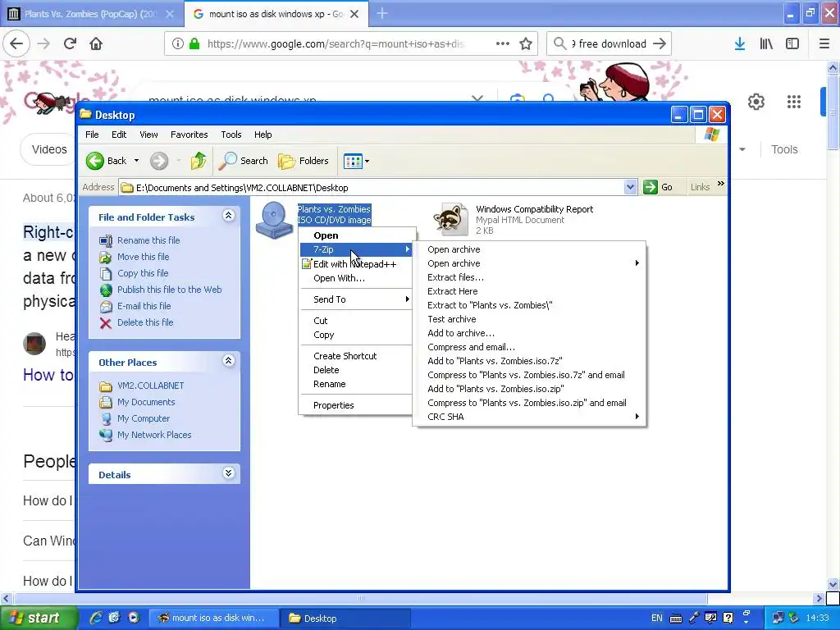This screenshot has width=840, height=630.
Task: Select Plants vs. Zombies ISO disc icon
Action: pyautogui.click(x=274, y=220)
